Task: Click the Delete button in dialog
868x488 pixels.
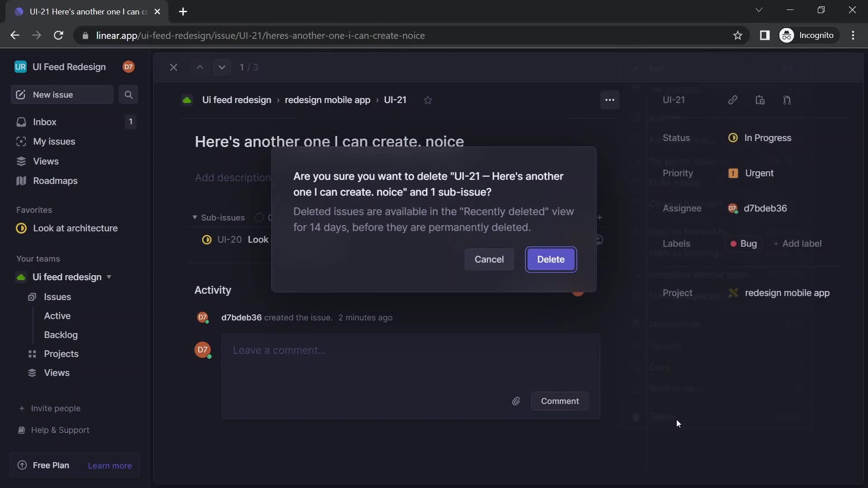Action: (x=551, y=259)
